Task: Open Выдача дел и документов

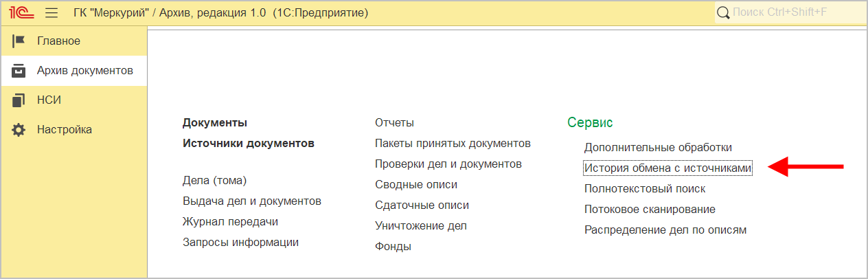Action: click(x=251, y=201)
